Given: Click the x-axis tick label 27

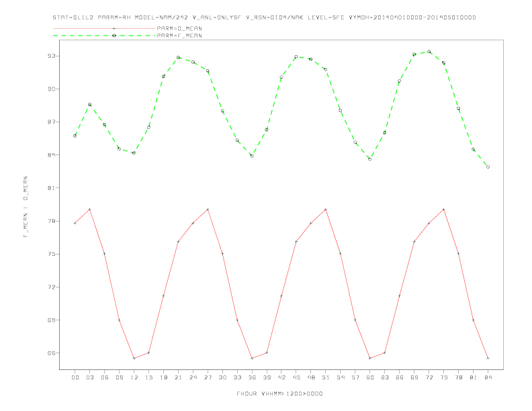Looking at the screenshot, I should [208, 377].
